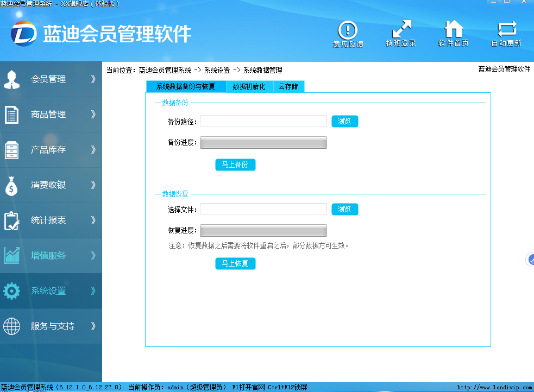Click the 服务与支持 globe icon
The image size is (534, 392).
point(11,326)
